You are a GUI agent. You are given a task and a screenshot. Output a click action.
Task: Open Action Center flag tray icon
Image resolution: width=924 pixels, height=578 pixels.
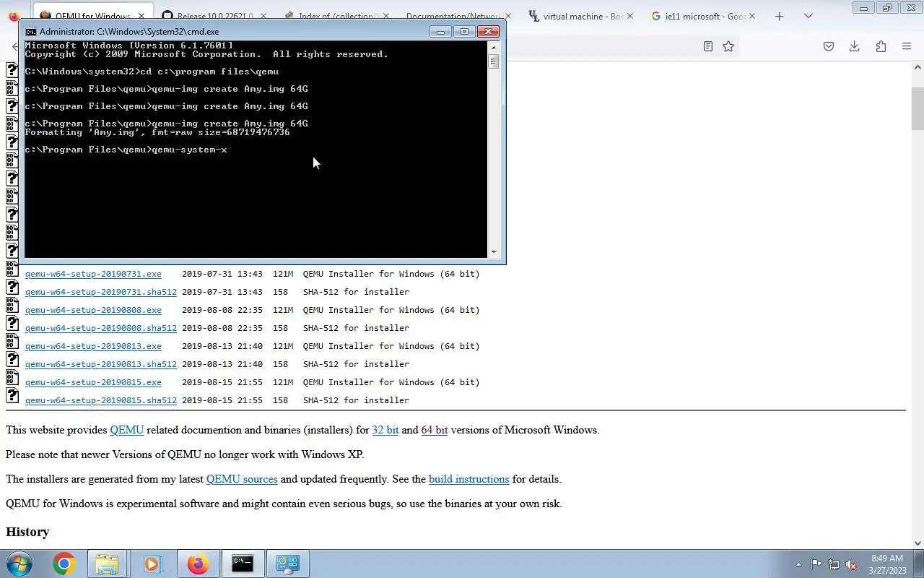click(816, 564)
